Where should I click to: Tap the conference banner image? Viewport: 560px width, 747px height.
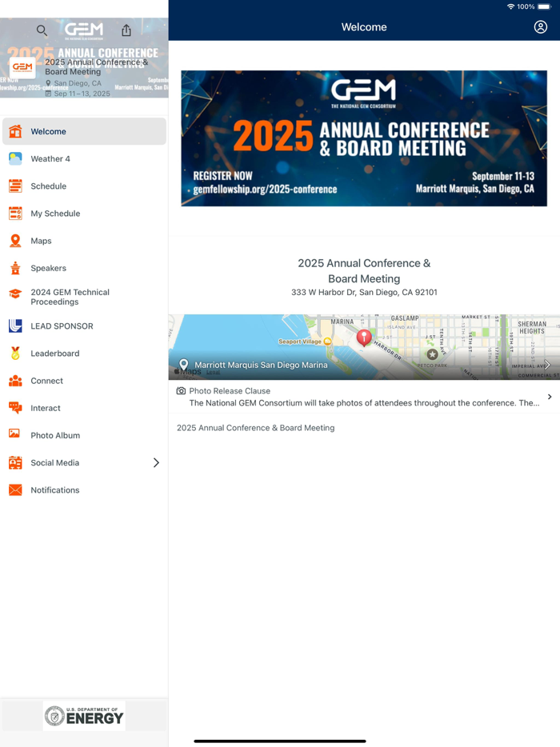(364, 138)
